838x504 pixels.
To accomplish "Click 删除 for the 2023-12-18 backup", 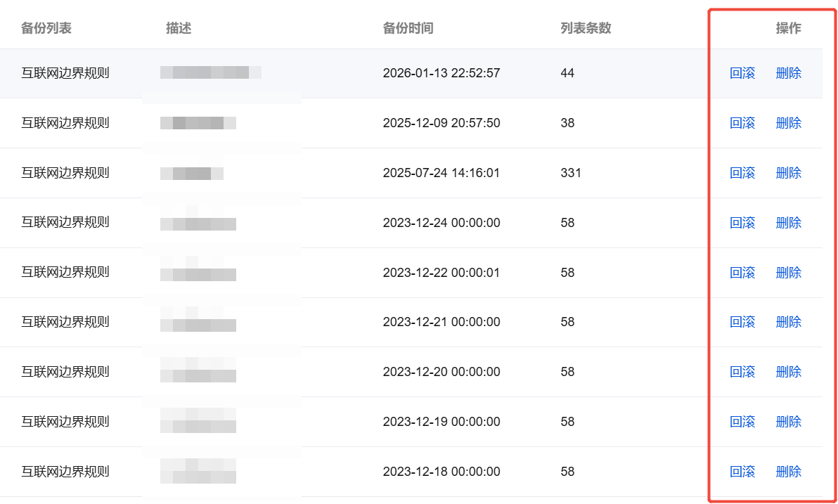I will coord(788,472).
